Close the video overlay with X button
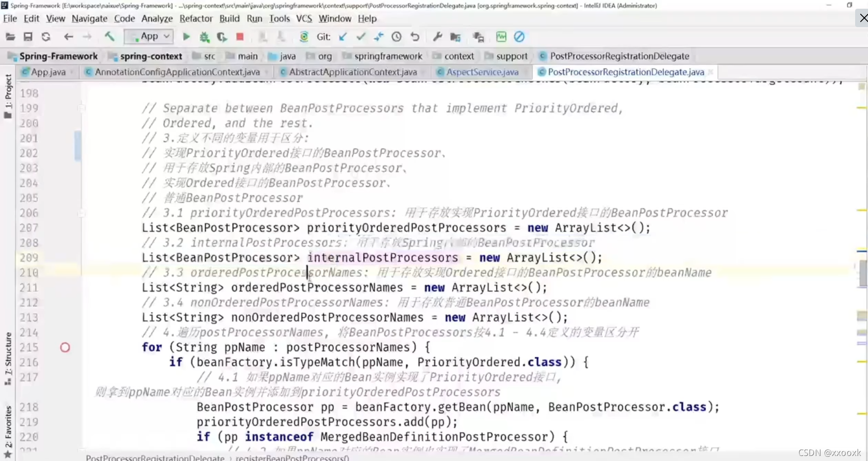This screenshot has height=461, width=868. tap(862, 18)
